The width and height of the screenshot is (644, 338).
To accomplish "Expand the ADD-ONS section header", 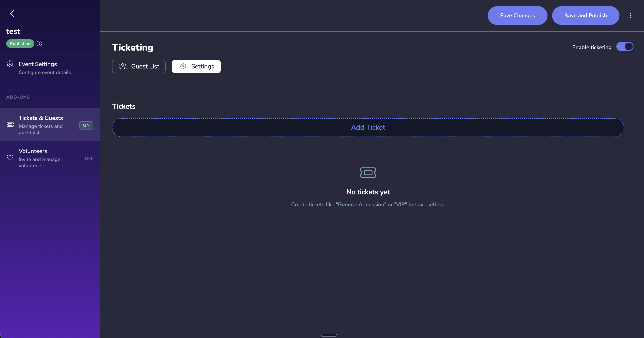I will pos(18,97).
